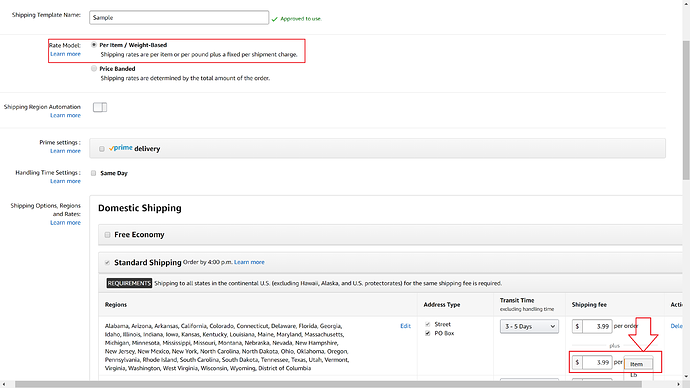Viewport: 690px width, 388px height.
Task: Click the per order shipping fee field
Action: coord(597,326)
